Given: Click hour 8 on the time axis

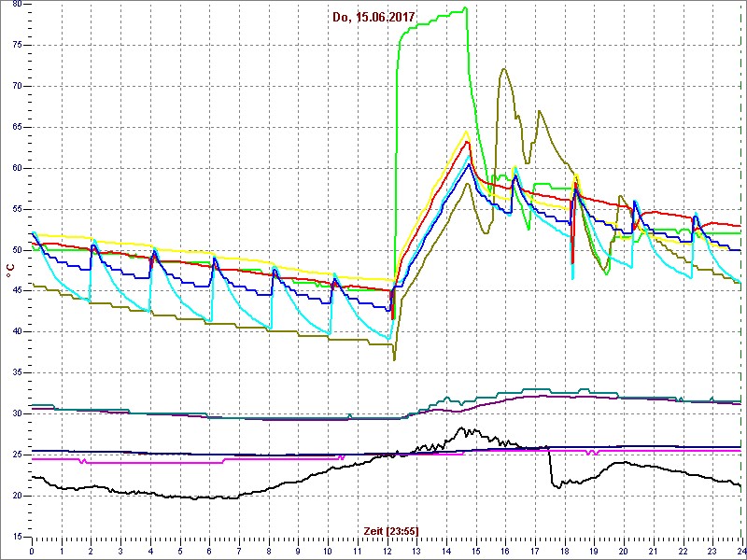Looking at the screenshot, I should pos(268,551).
